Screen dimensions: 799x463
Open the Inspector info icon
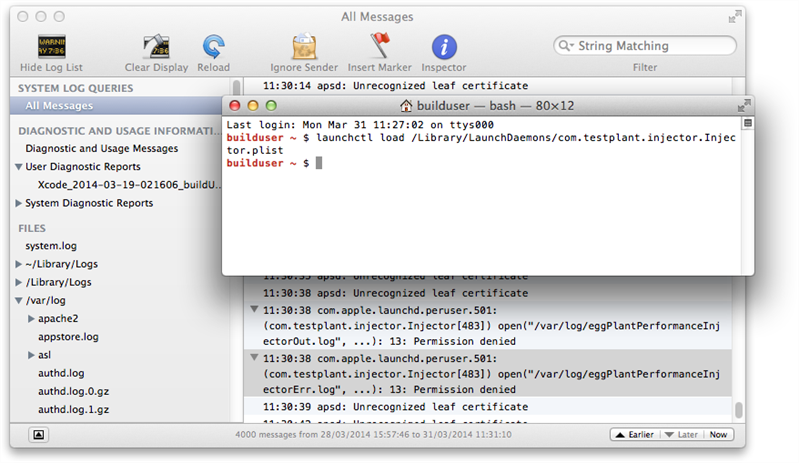[x=443, y=46]
